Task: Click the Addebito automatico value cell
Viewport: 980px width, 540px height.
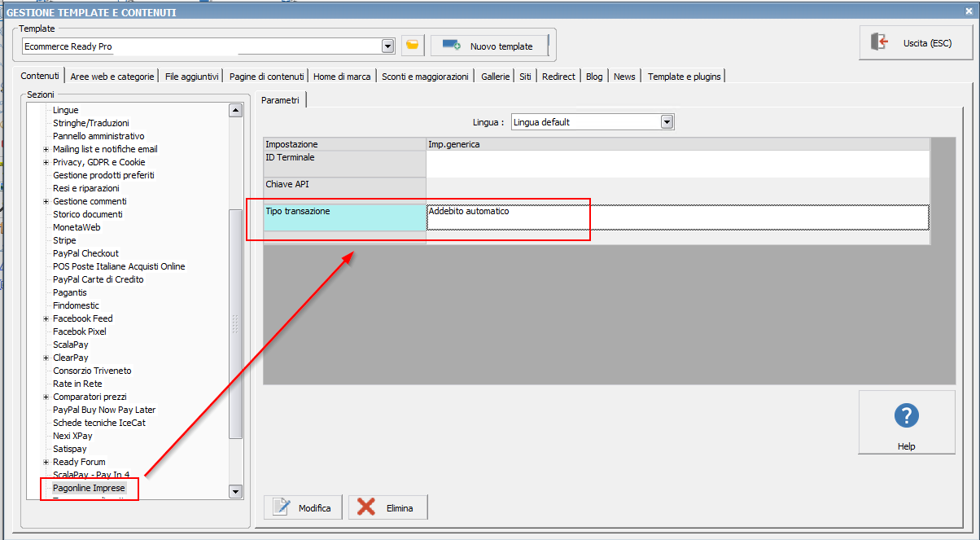Action: coord(677,217)
